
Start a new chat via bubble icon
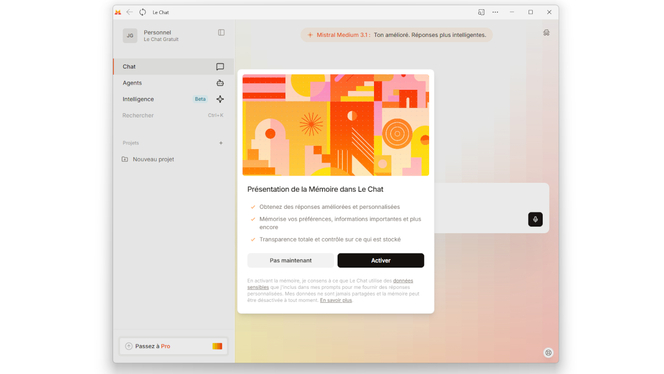pyautogui.click(x=220, y=66)
